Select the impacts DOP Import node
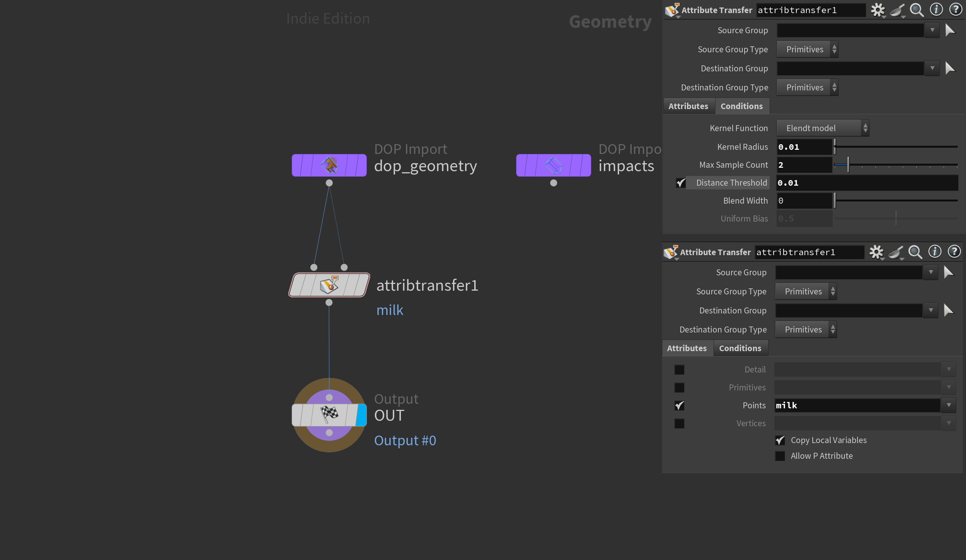 click(553, 165)
